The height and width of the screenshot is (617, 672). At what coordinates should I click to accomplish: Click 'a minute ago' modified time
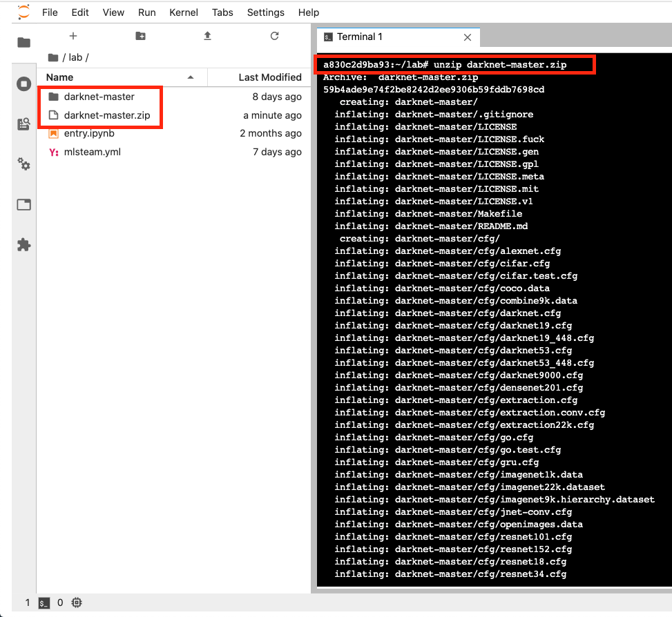click(x=273, y=115)
